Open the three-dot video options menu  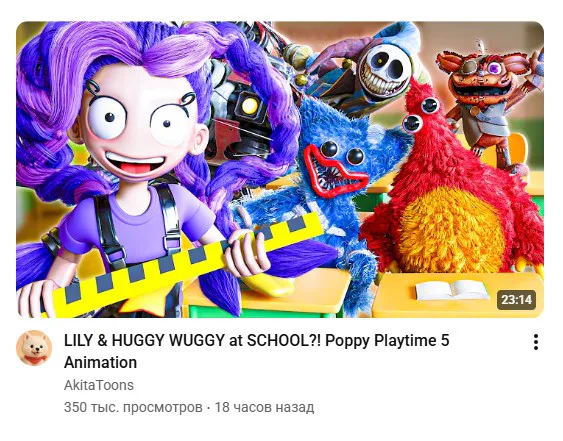coord(536,342)
